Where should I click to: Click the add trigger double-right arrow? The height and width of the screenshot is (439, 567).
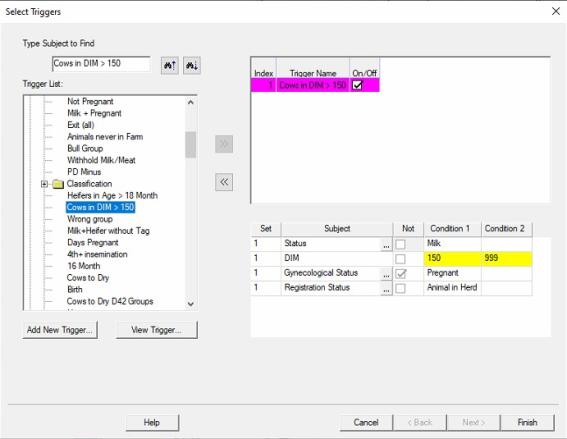click(x=224, y=144)
